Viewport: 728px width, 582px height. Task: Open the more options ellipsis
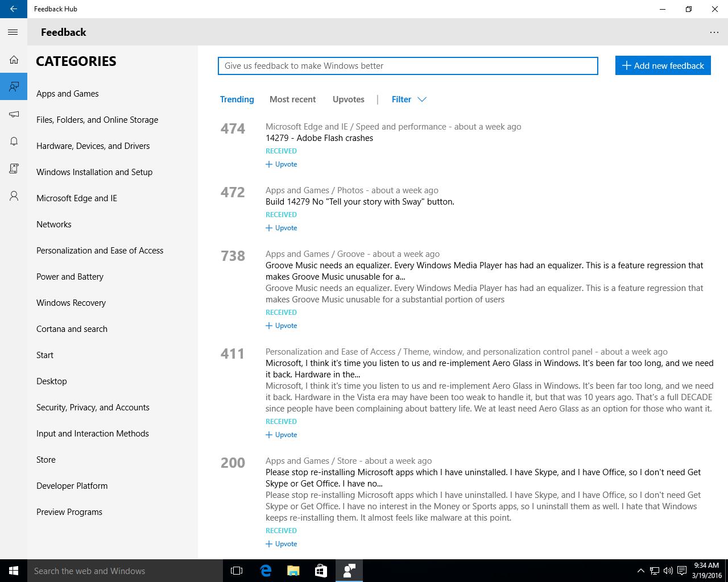[714, 32]
